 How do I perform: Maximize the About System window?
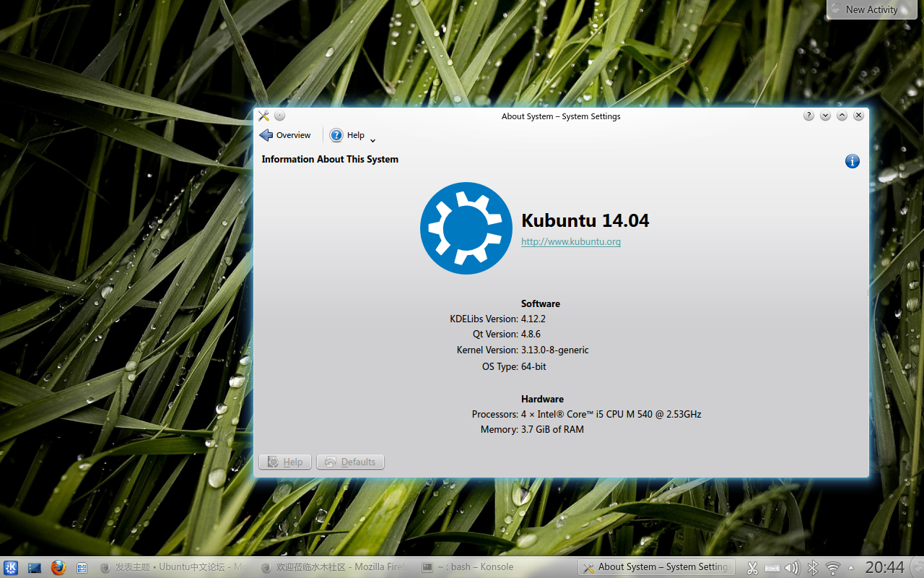(842, 116)
